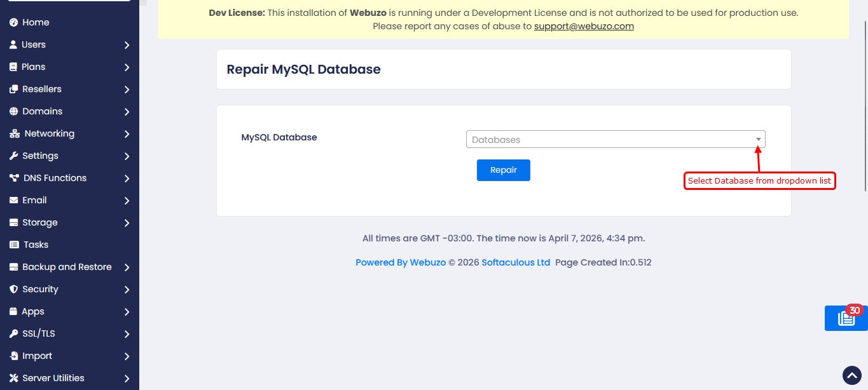Open the Plans sidebar menu
The width and height of the screenshot is (868, 390).
coord(34,67)
